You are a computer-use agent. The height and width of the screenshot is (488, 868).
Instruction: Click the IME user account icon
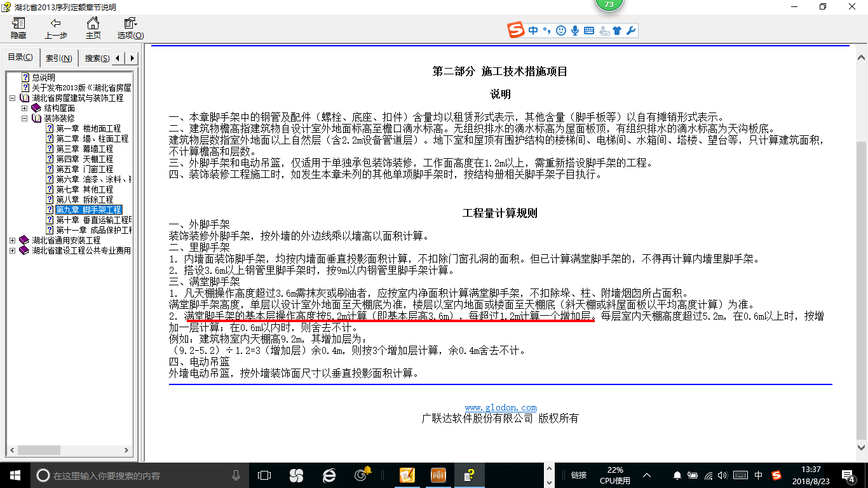coord(604,30)
